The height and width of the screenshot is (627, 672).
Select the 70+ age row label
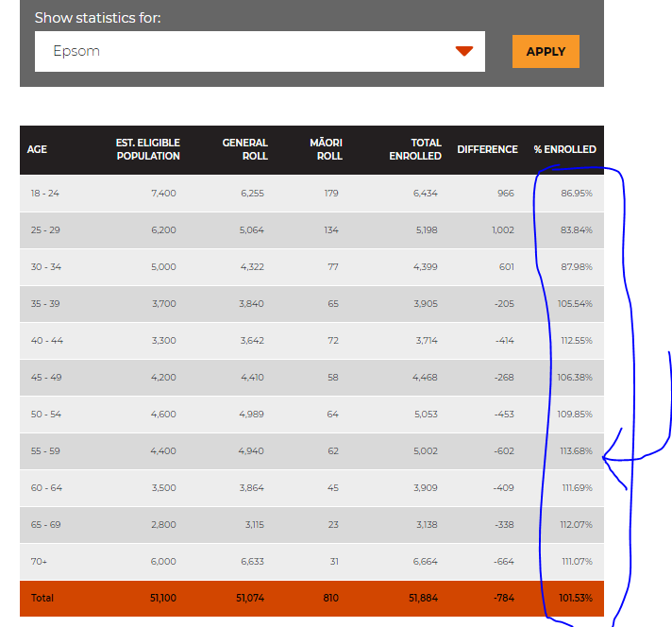point(39,562)
